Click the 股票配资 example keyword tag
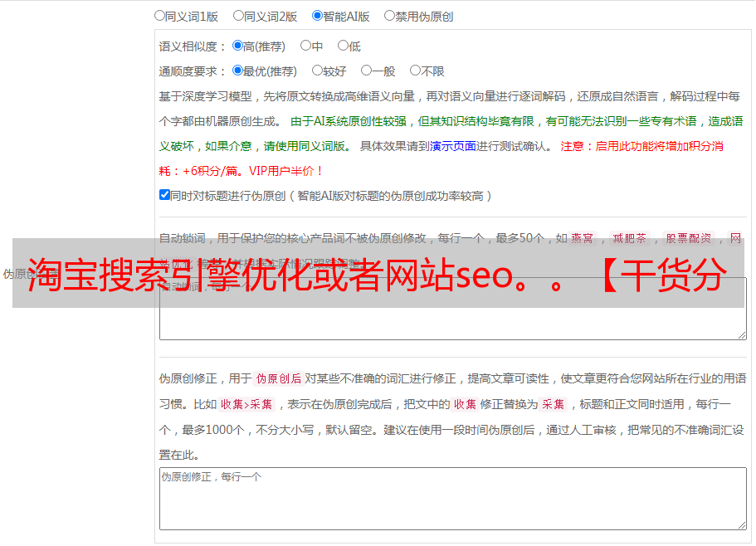The image size is (756, 546). (688, 238)
